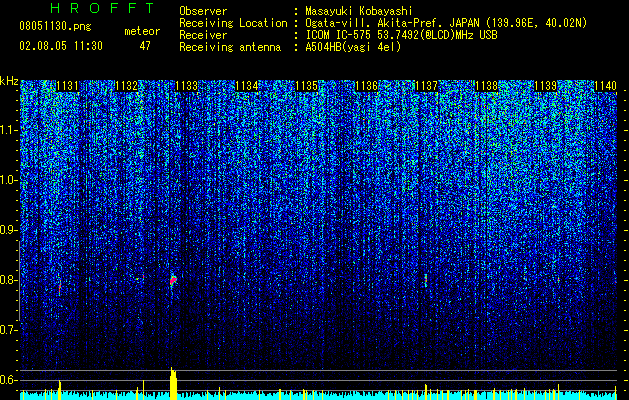Click the 1136 time marker
The image size is (629, 400).
pyautogui.click(x=366, y=86)
